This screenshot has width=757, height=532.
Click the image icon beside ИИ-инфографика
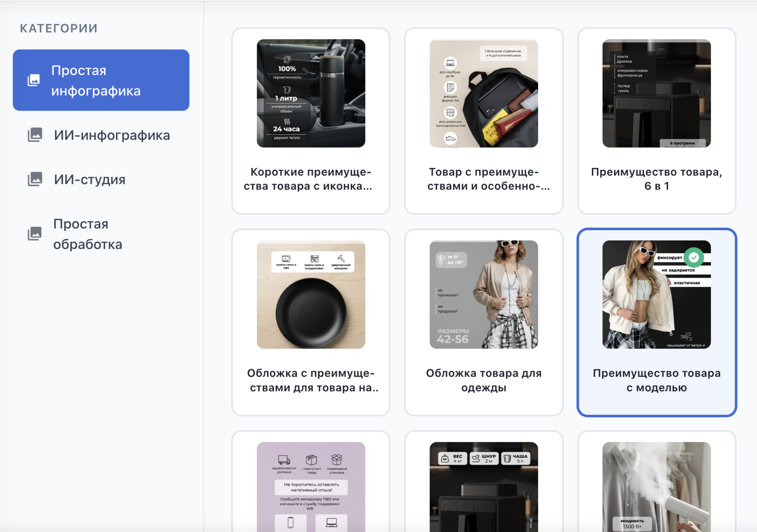click(35, 135)
